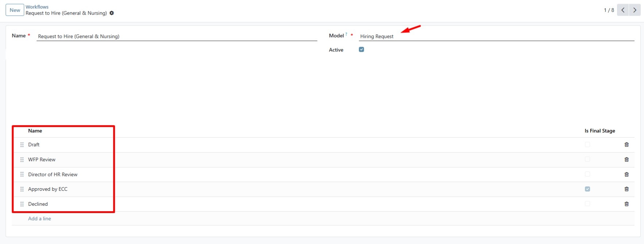Screen dimensions: 644x244
Task: Toggle the Active checkbox
Action: pyautogui.click(x=361, y=50)
